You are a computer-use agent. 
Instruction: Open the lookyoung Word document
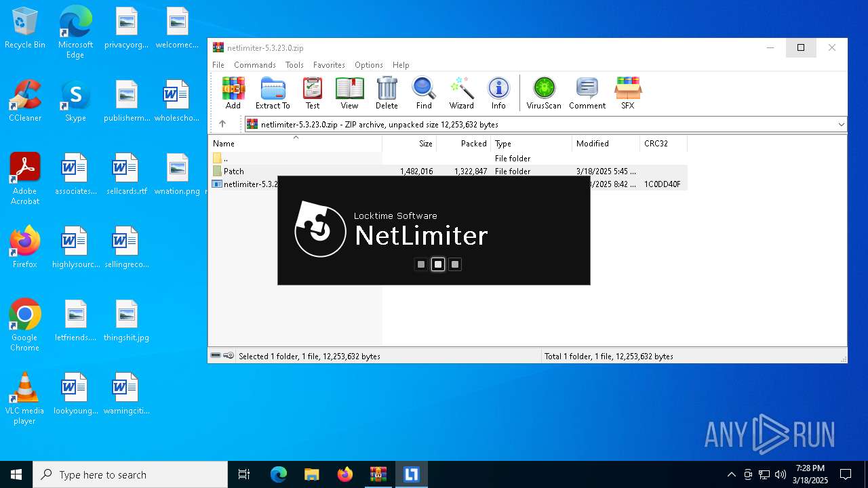pos(75,394)
